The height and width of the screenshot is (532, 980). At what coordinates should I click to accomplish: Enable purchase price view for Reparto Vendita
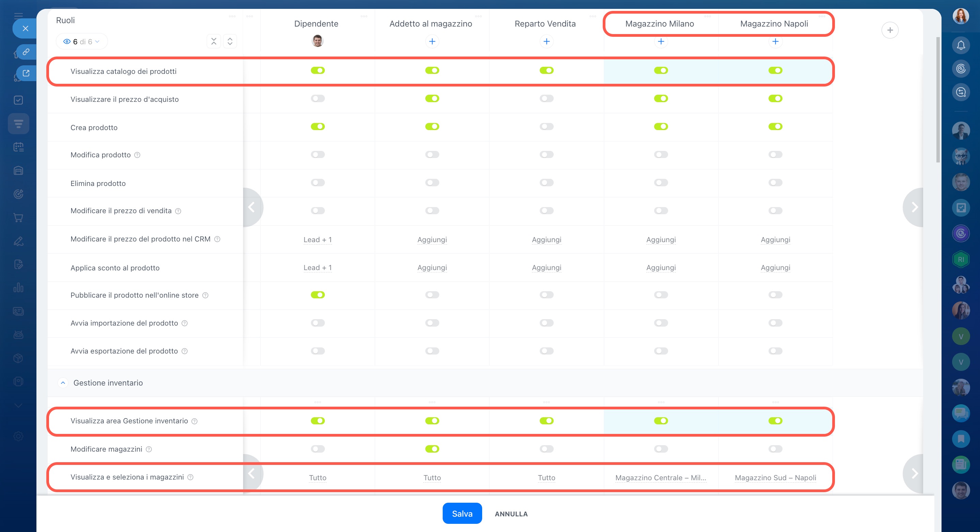(x=546, y=98)
